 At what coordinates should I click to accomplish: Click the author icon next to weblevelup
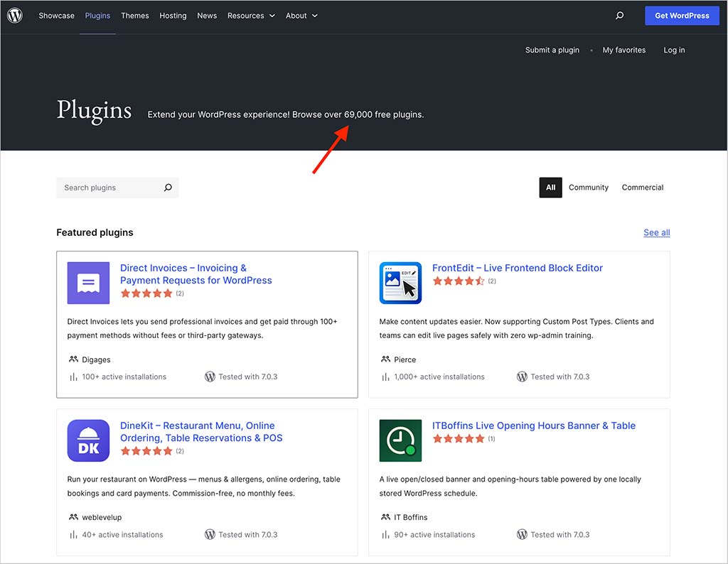click(73, 516)
